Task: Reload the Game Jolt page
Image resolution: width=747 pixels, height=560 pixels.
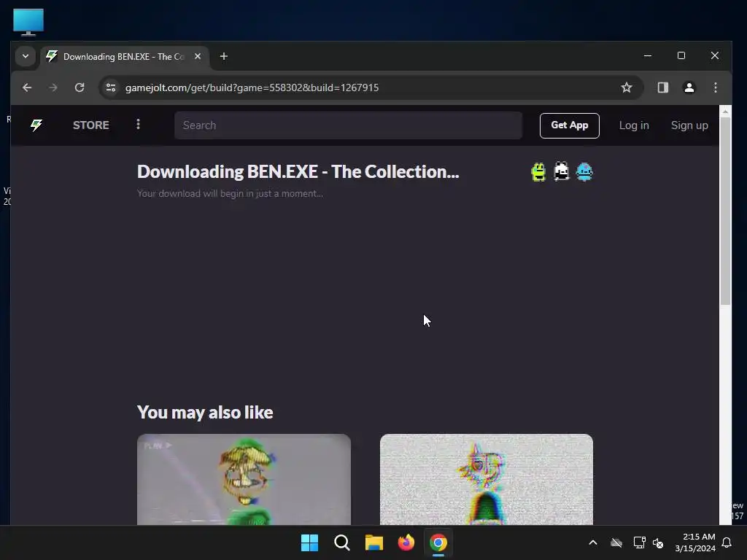Action: pos(80,87)
